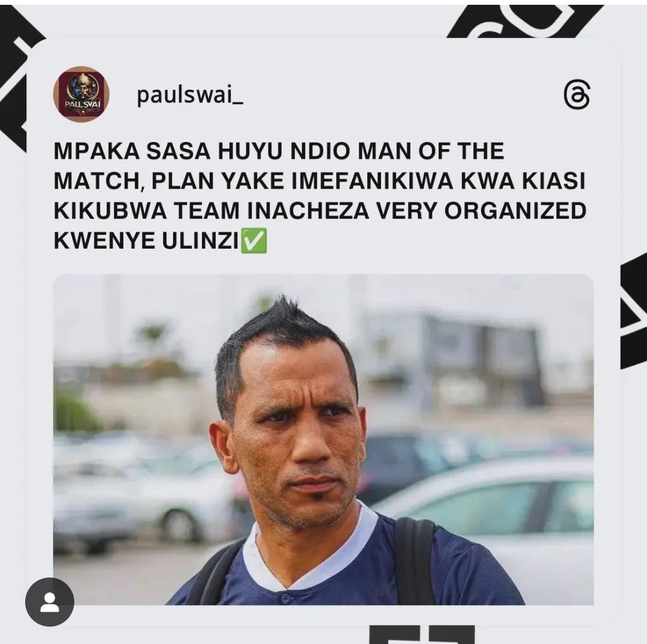Select the MPAKA SASA HUYU headline line

pos(279,151)
